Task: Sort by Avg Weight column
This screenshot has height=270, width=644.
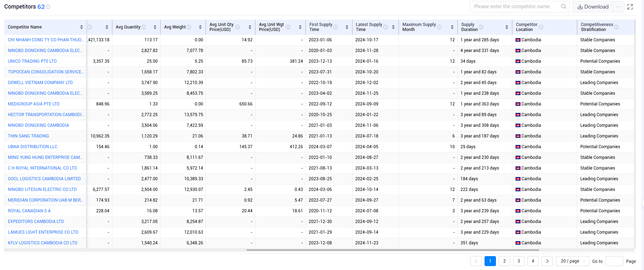Action: (200, 27)
